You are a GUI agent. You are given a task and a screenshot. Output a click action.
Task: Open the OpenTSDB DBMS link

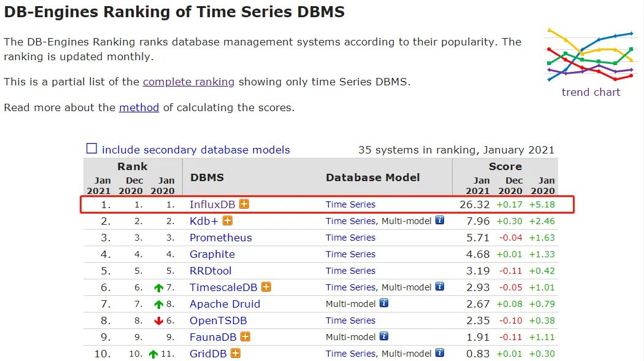[218, 320]
